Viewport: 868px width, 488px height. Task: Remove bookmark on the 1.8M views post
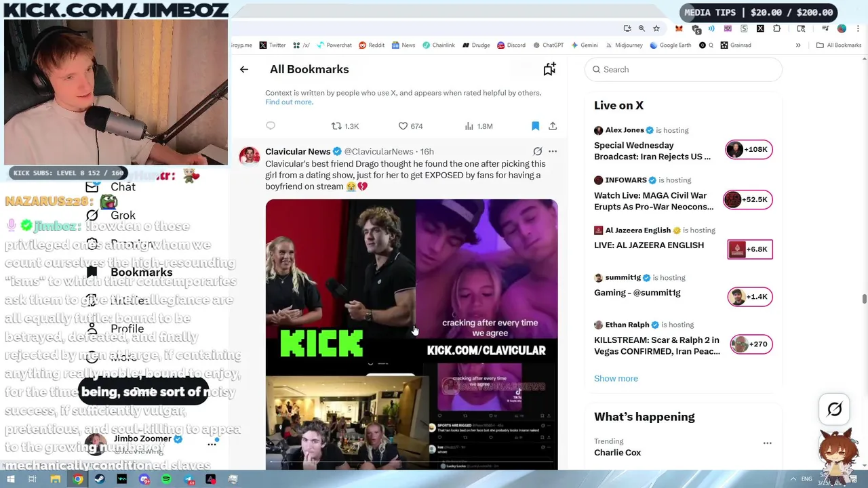click(x=535, y=126)
